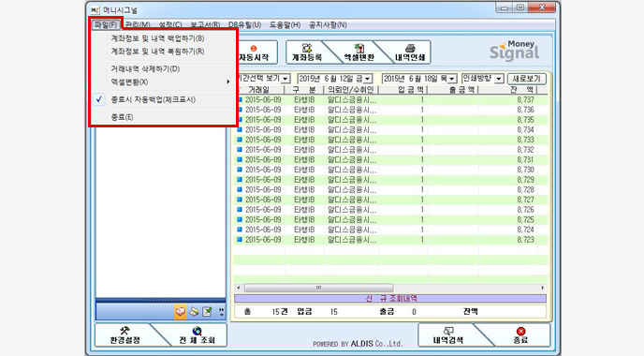The image size is (644, 356).
Task: Expand the 엑셀변환(X) submenu arrow
Action: click(x=228, y=82)
